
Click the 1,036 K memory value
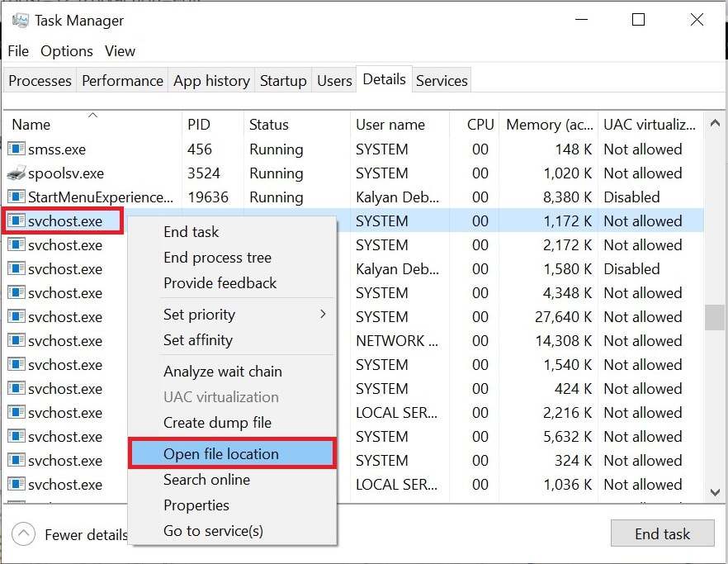click(567, 485)
